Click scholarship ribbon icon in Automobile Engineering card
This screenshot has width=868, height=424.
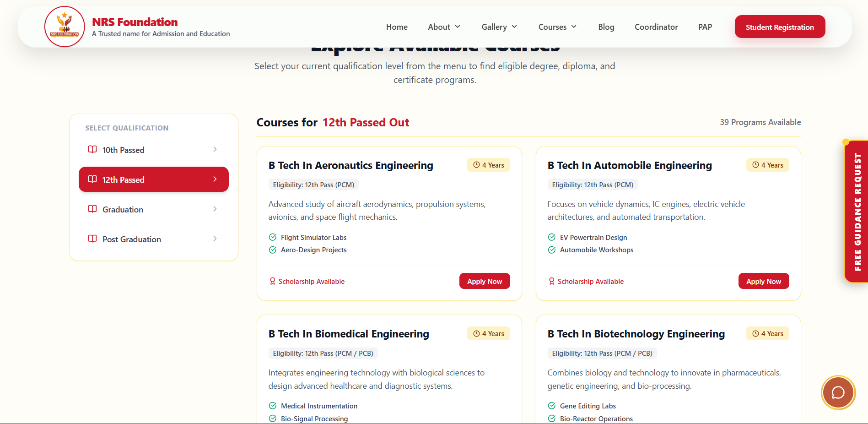[551, 281]
